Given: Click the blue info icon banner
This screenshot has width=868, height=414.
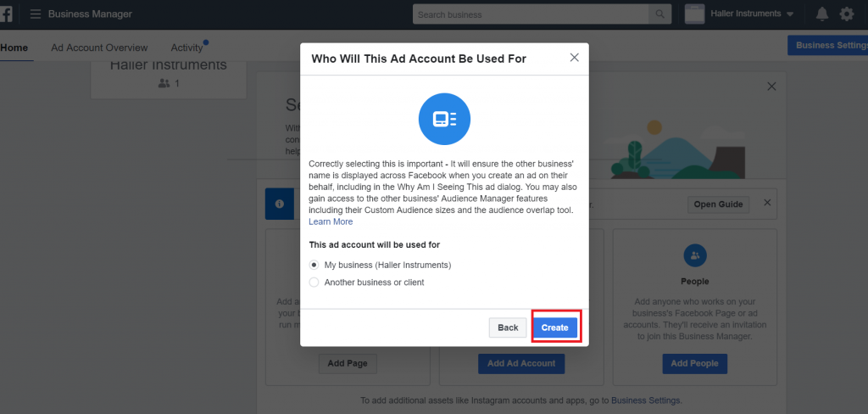Looking at the screenshot, I should pyautogui.click(x=280, y=204).
